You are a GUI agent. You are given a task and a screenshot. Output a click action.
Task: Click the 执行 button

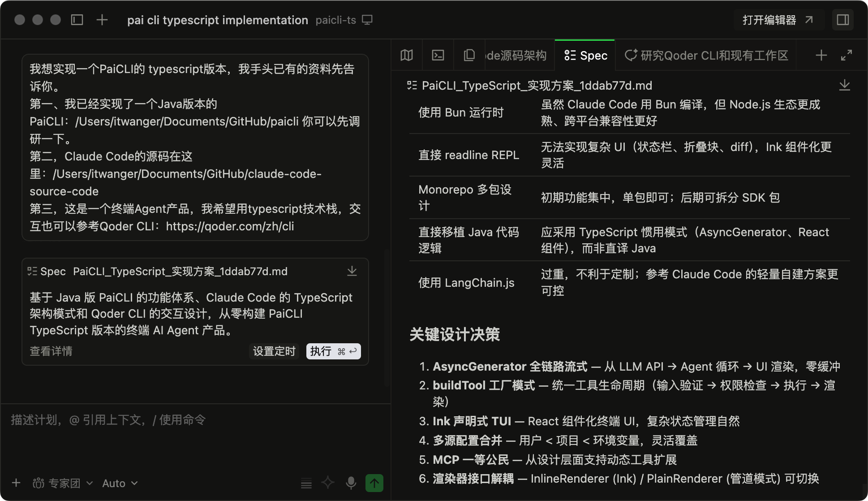[x=334, y=351]
